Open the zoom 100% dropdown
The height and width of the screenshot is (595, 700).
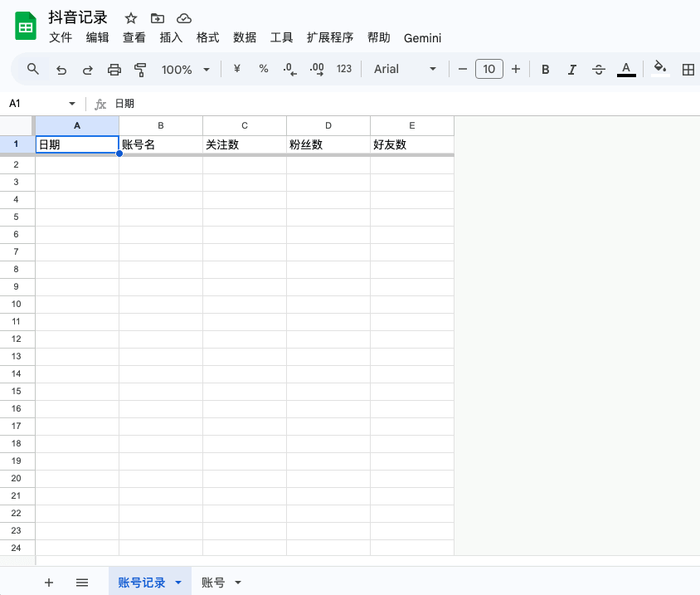185,70
